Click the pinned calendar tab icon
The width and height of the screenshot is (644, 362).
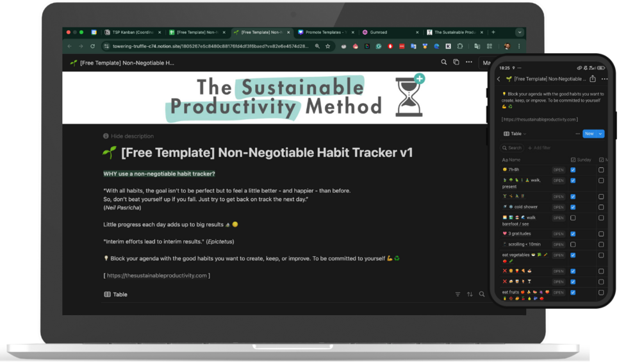coord(94,32)
